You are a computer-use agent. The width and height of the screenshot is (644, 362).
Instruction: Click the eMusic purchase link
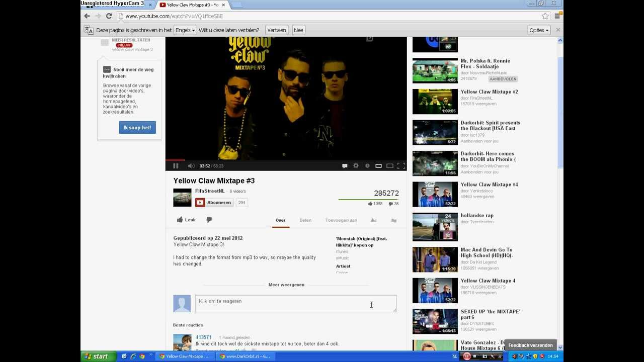[343, 258]
